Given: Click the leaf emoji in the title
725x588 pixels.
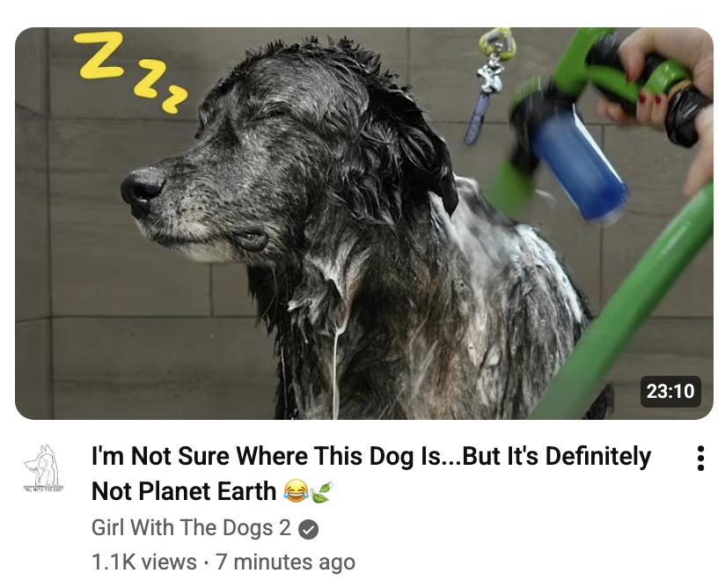Looking at the screenshot, I should click(322, 491).
